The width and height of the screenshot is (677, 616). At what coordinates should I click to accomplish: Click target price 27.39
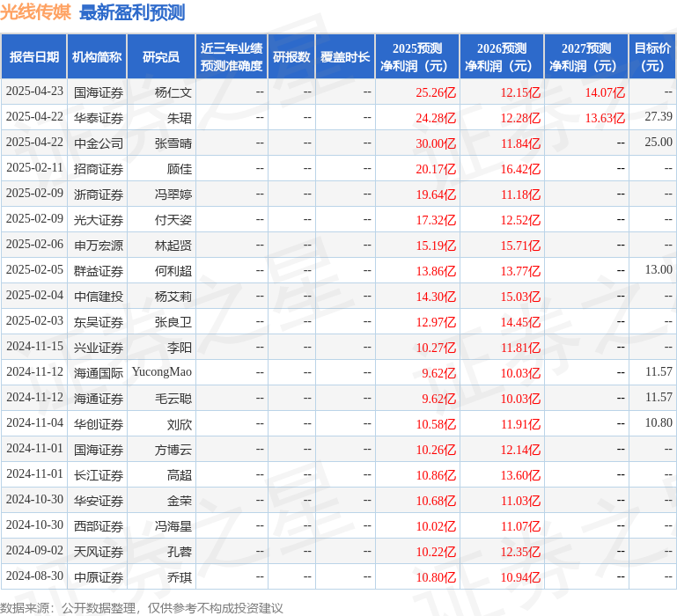(x=659, y=116)
